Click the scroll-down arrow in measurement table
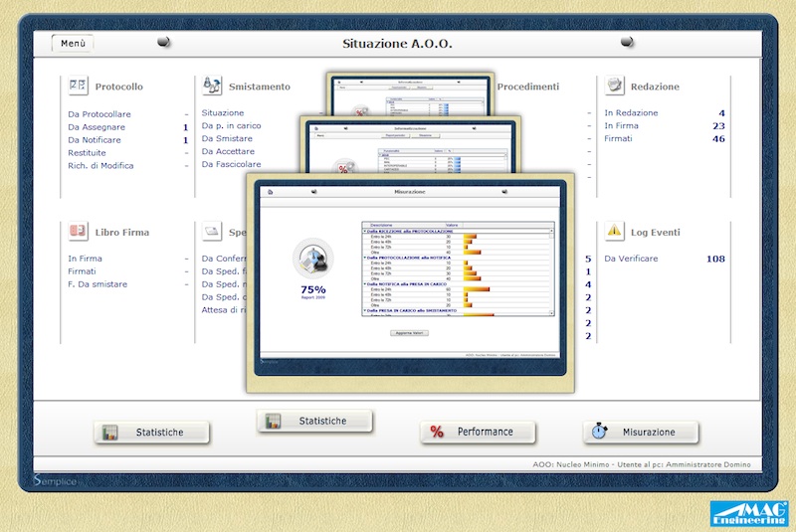This screenshot has height=532, width=796. coord(551,313)
